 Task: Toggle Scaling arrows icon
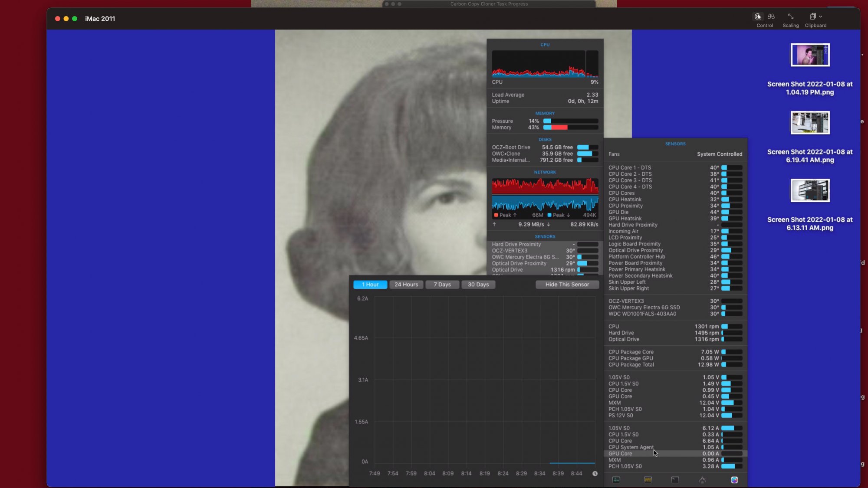tap(791, 16)
